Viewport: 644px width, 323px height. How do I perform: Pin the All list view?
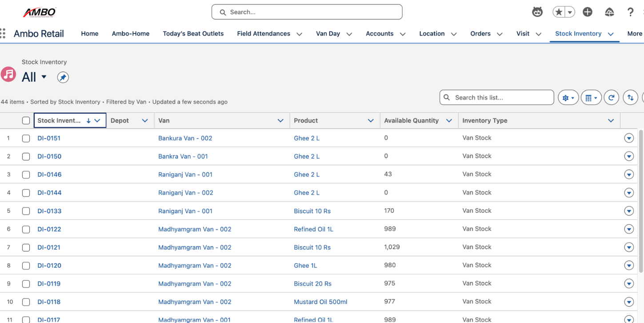point(63,77)
